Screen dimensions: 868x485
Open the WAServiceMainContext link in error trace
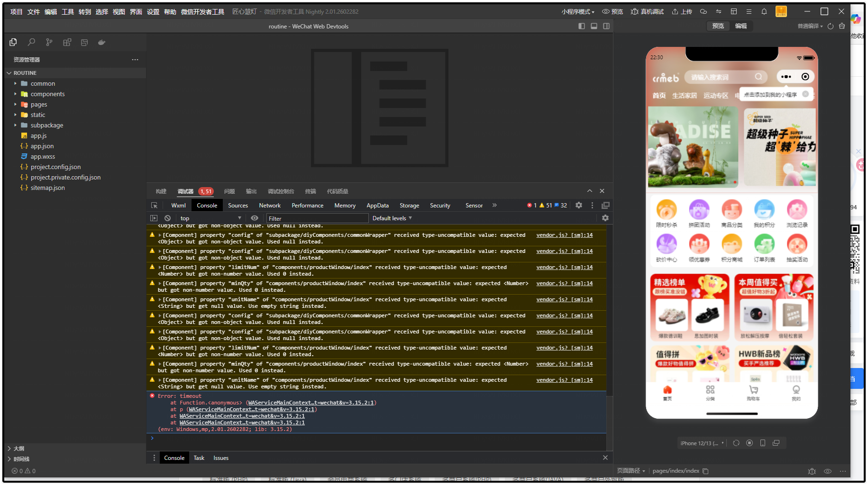click(x=311, y=403)
